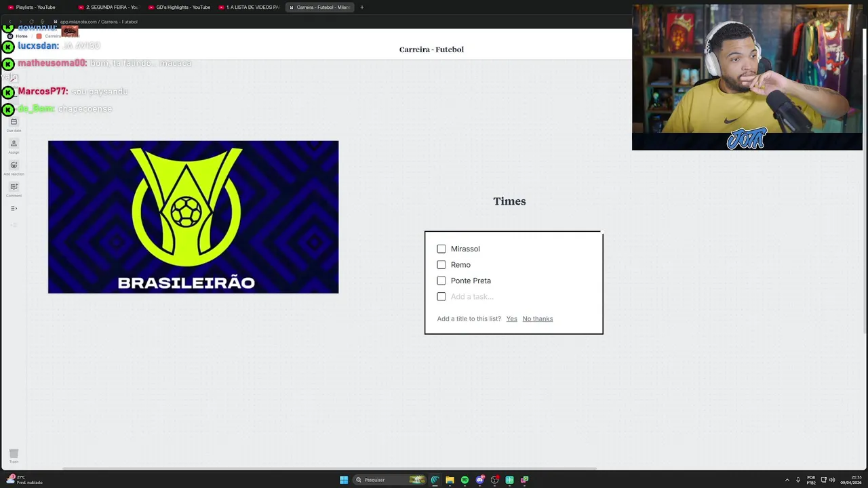868x488 pixels.
Task: Tick the empty Add a task checkbox
Action: pos(441,297)
